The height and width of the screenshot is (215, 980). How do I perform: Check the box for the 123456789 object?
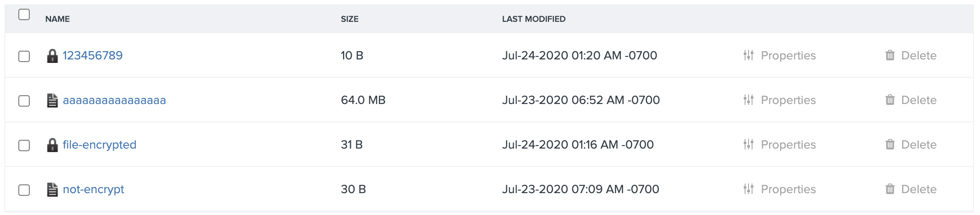point(24,56)
